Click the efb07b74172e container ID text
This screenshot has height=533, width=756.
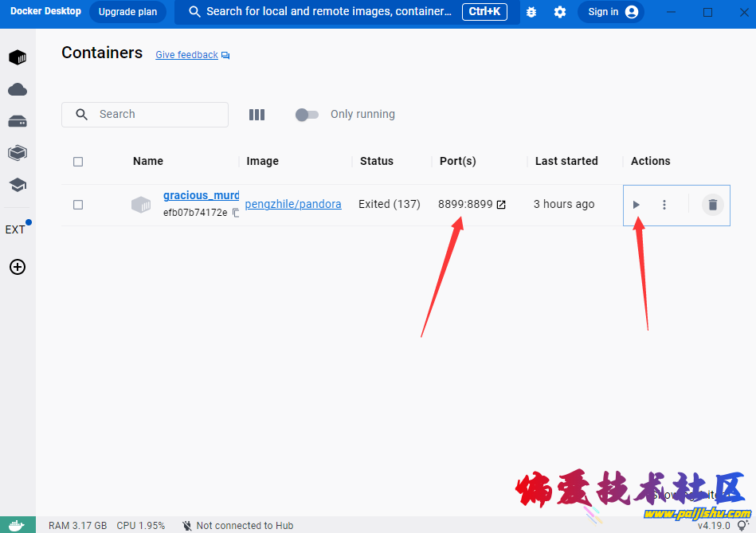tap(195, 213)
